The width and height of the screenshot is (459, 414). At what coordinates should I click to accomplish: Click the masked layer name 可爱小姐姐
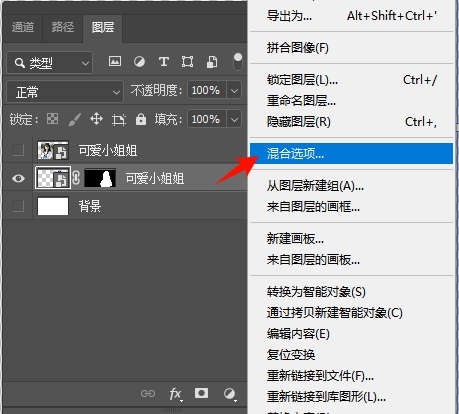[x=155, y=178]
